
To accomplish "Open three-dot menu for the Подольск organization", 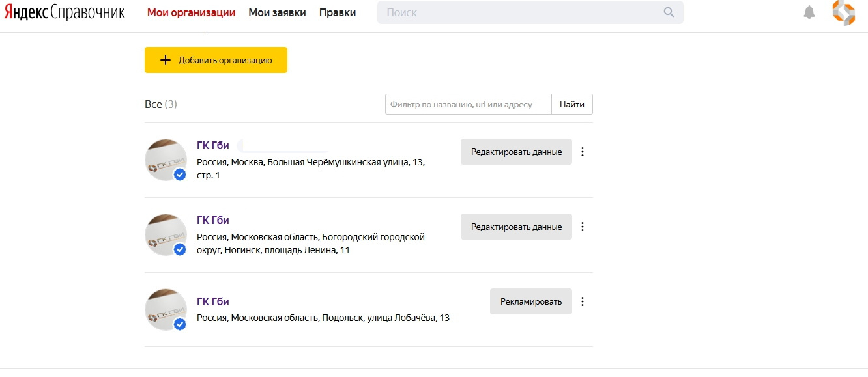I will point(583,301).
